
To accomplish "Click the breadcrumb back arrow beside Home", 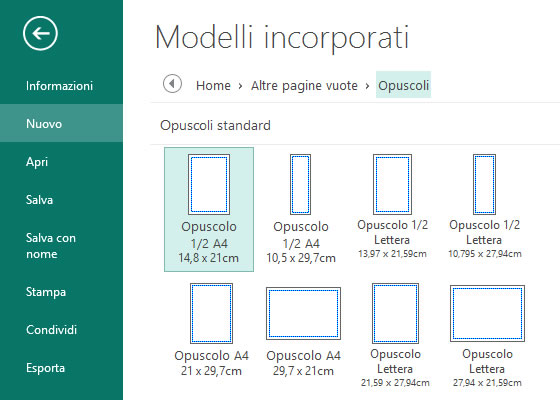I will [x=172, y=84].
